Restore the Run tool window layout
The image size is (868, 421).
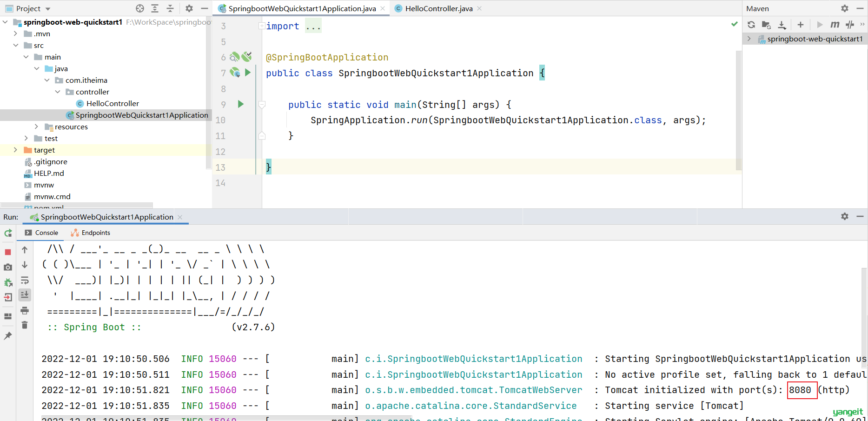8,316
